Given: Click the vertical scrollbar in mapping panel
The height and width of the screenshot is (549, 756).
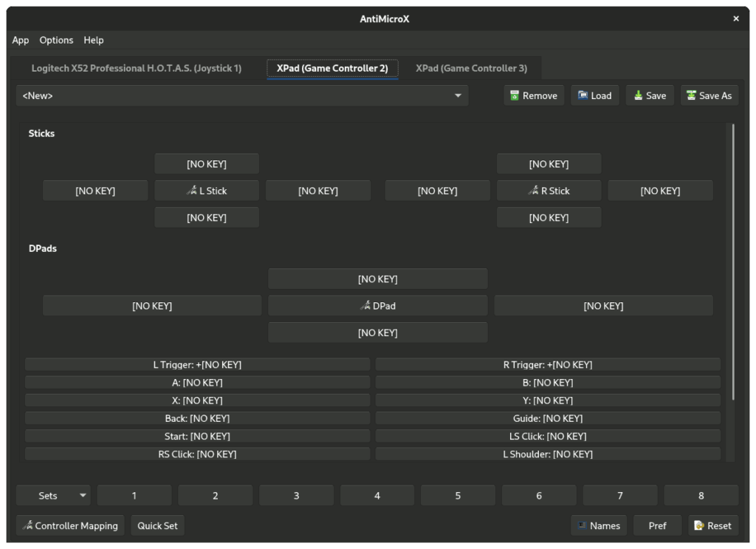Looking at the screenshot, I should tap(733, 262).
